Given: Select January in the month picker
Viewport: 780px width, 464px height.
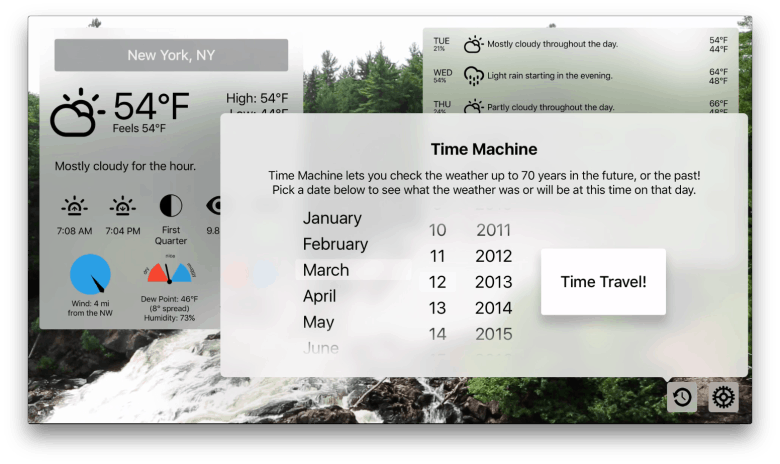Looking at the screenshot, I should (332, 218).
